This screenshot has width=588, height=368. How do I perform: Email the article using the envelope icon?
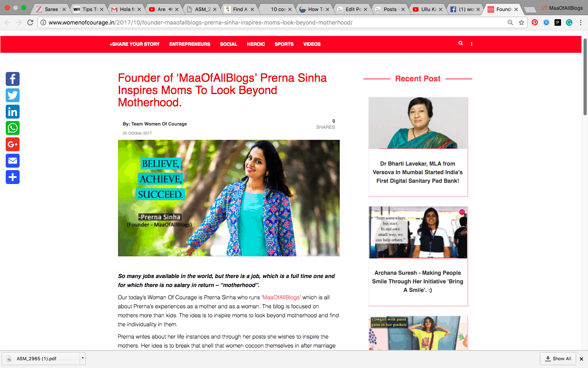coord(13,161)
